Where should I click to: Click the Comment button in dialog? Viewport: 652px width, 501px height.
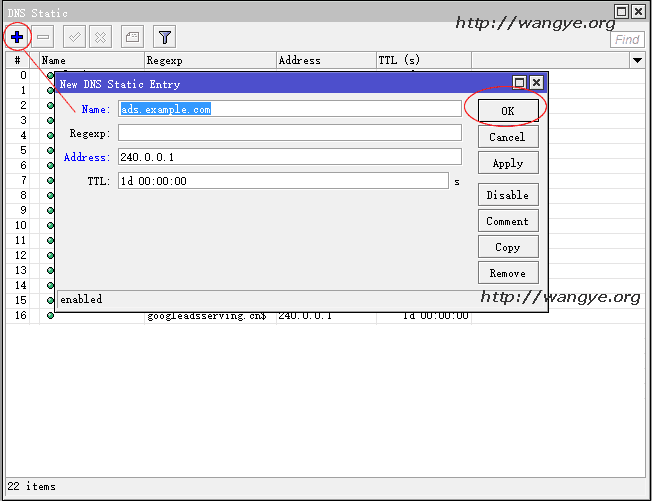[508, 221]
